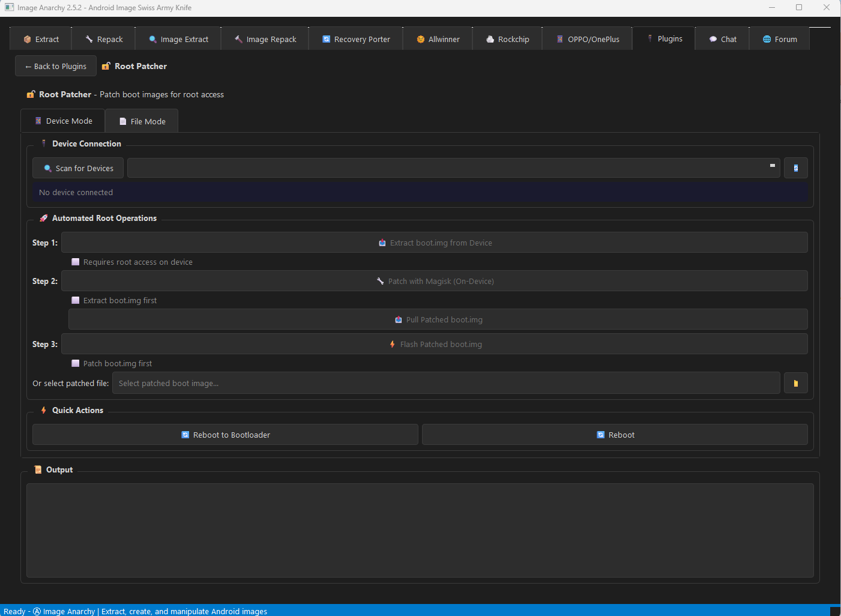Switch to File Mode tab
Image resolution: width=841 pixels, height=616 pixels.
pos(142,121)
